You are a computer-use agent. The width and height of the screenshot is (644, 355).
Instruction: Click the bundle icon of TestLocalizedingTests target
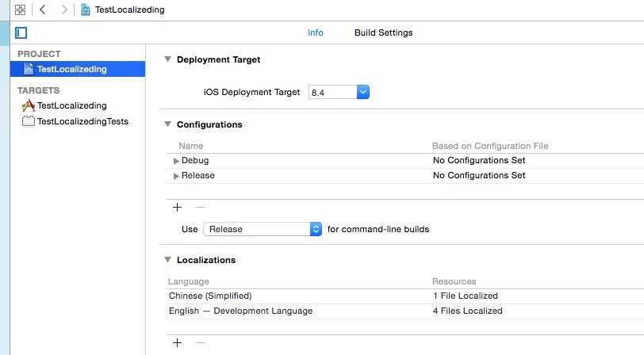[x=29, y=121]
